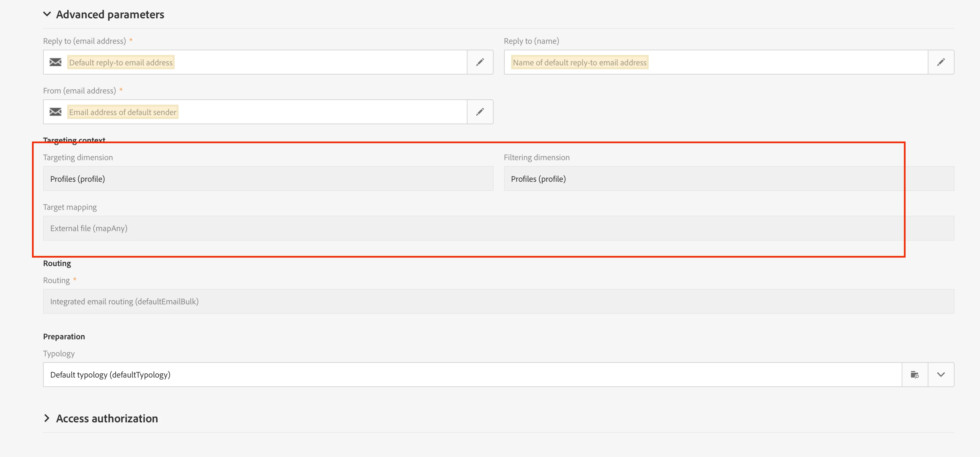Click pencil icon for Reply to email address
Viewport: 980px width, 457px height.
(480, 62)
